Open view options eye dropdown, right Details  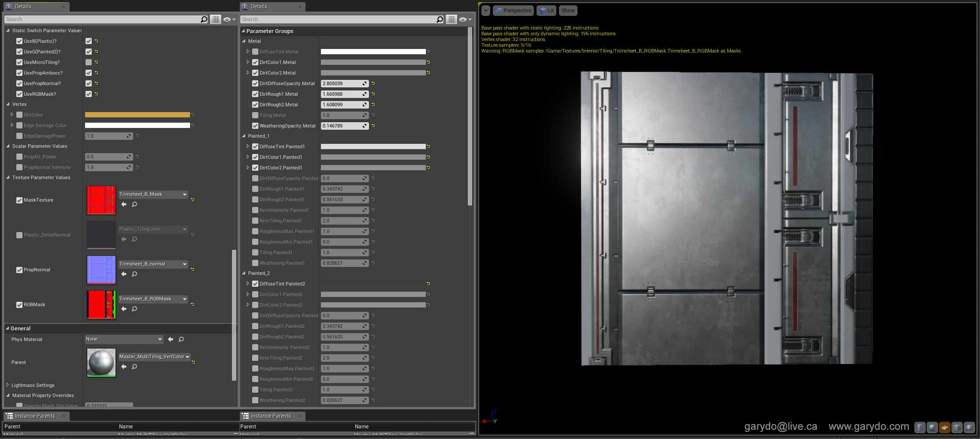[465, 19]
